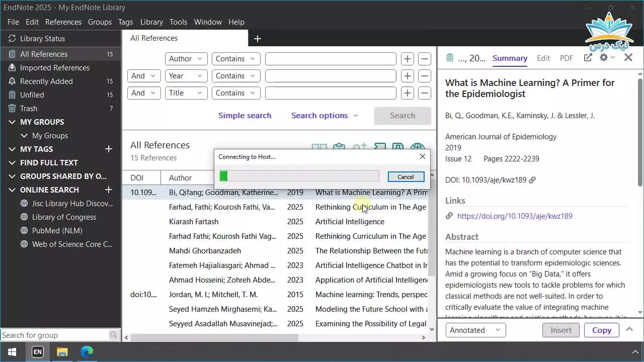This screenshot has width=644, height=362.
Task: Remove the Year search row with minus
Action: point(425,76)
